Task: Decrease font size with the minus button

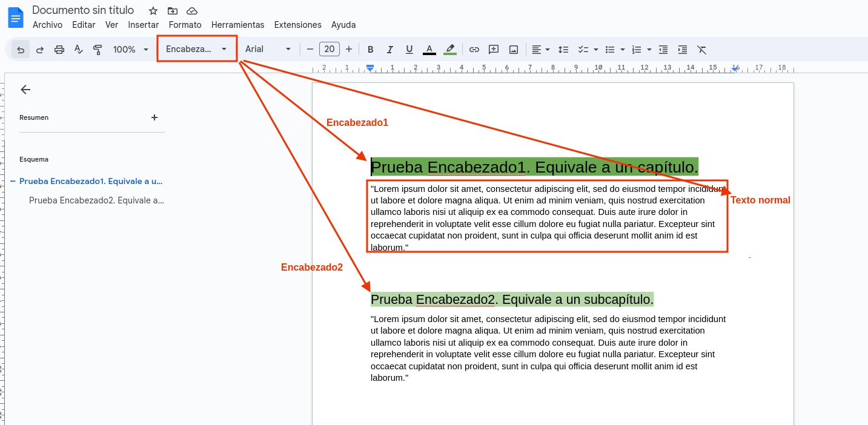Action: point(310,50)
